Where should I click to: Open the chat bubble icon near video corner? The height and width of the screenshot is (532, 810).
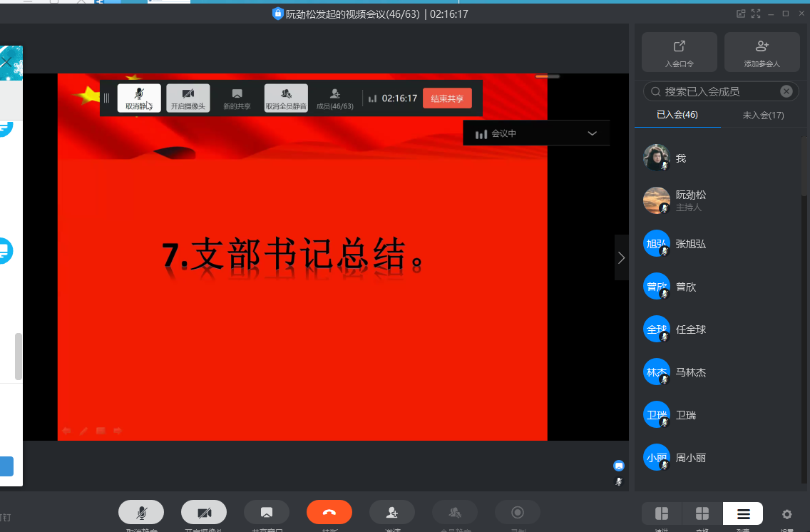pyautogui.click(x=618, y=465)
